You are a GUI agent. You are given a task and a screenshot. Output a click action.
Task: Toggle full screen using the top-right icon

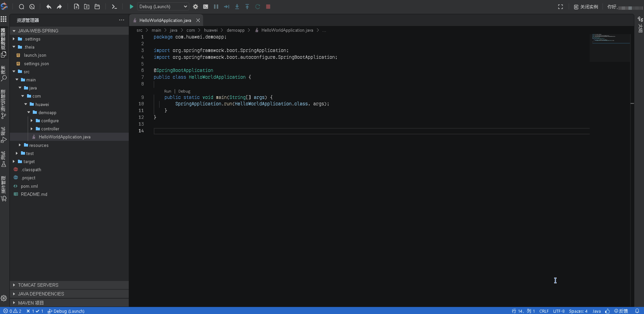561,6
